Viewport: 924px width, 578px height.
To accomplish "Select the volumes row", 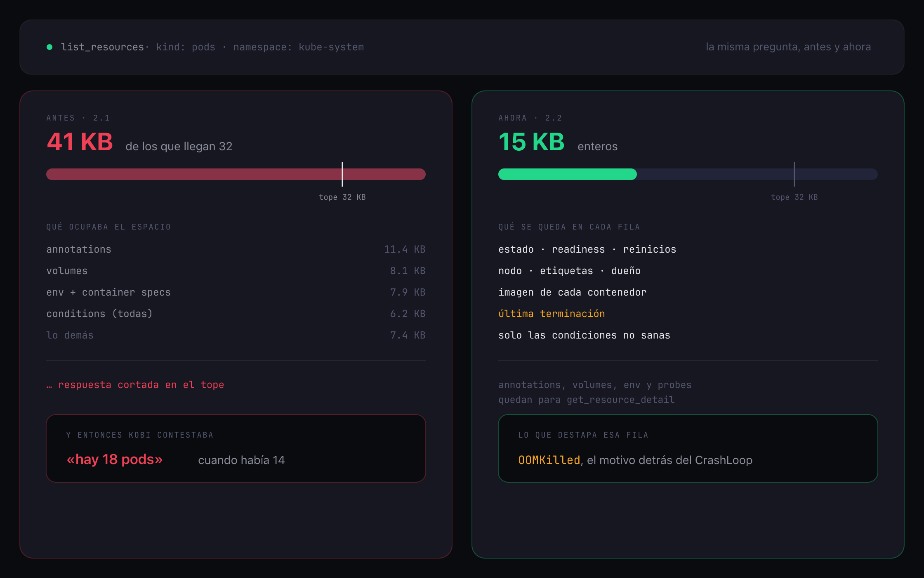I will pos(236,271).
